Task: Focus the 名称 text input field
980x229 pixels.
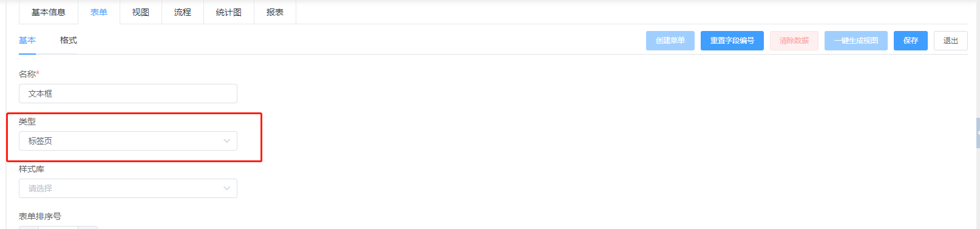Action: (x=128, y=94)
